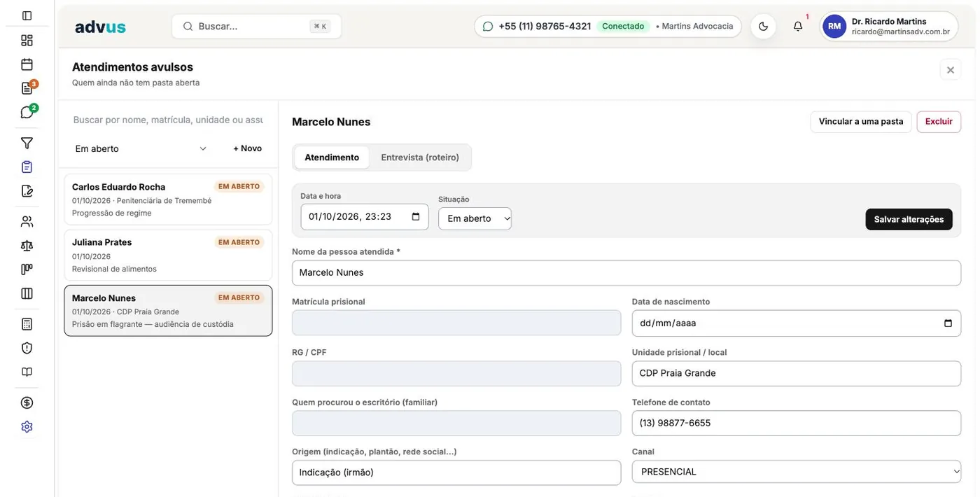This screenshot has height=497, width=980.
Task: Click the Martins Advocacia label
Action: click(697, 27)
